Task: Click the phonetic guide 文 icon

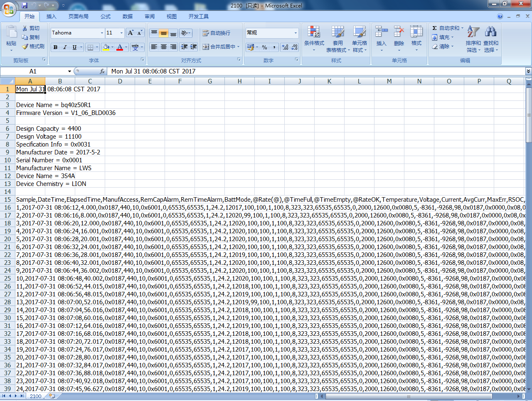Action: tap(135, 47)
